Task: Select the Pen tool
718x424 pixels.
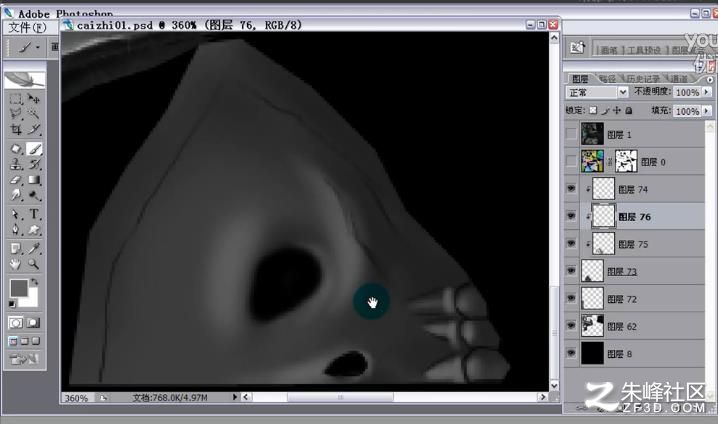Action: pyautogui.click(x=16, y=229)
